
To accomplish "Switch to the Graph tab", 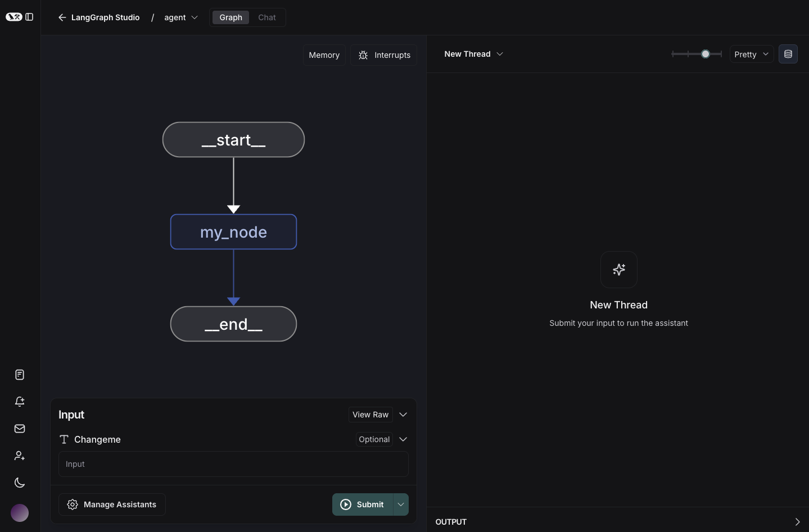I will (x=231, y=17).
